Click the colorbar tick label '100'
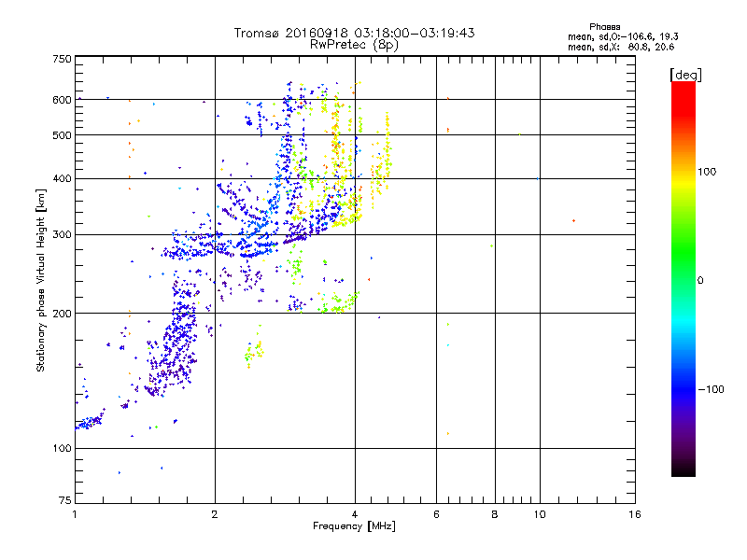Viewport: 747px width, 560px height. tap(707, 172)
